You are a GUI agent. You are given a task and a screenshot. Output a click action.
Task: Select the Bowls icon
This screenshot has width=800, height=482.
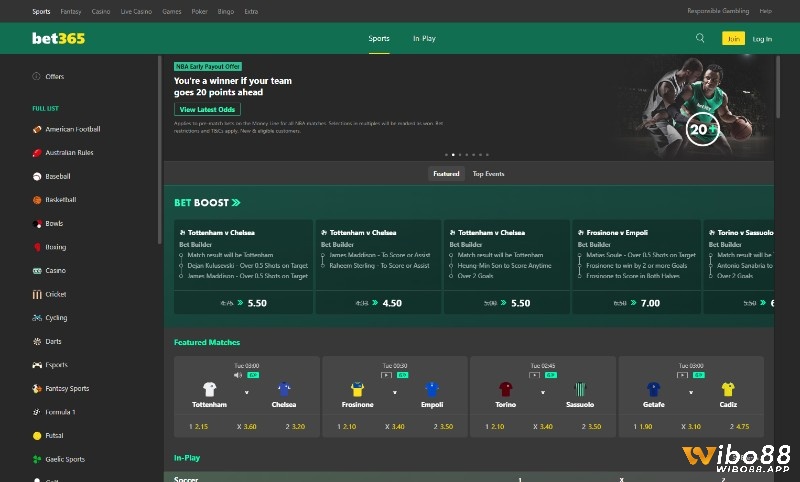tap(37, 223)
